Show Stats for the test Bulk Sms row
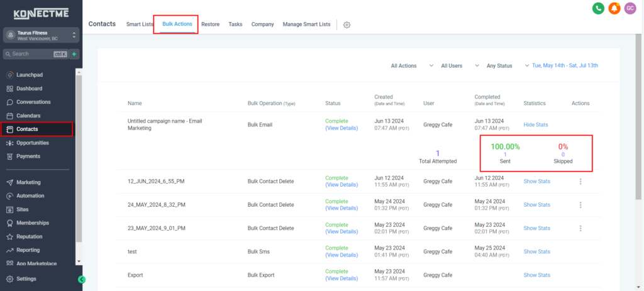The image size is (644, 291). click(537, 251)
